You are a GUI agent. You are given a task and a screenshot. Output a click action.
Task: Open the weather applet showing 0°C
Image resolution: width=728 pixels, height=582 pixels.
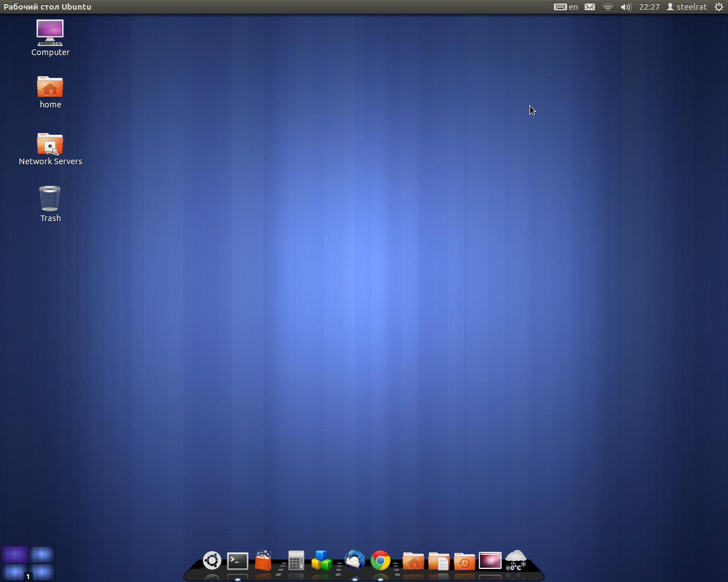click(x=516, y=560)
